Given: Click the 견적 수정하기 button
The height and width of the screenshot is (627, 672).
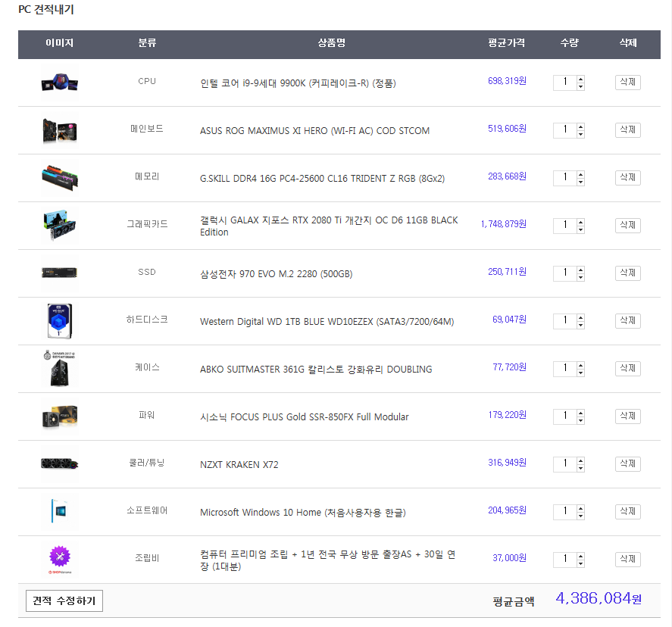Looking at the screenshot, I should coord(64,600).
